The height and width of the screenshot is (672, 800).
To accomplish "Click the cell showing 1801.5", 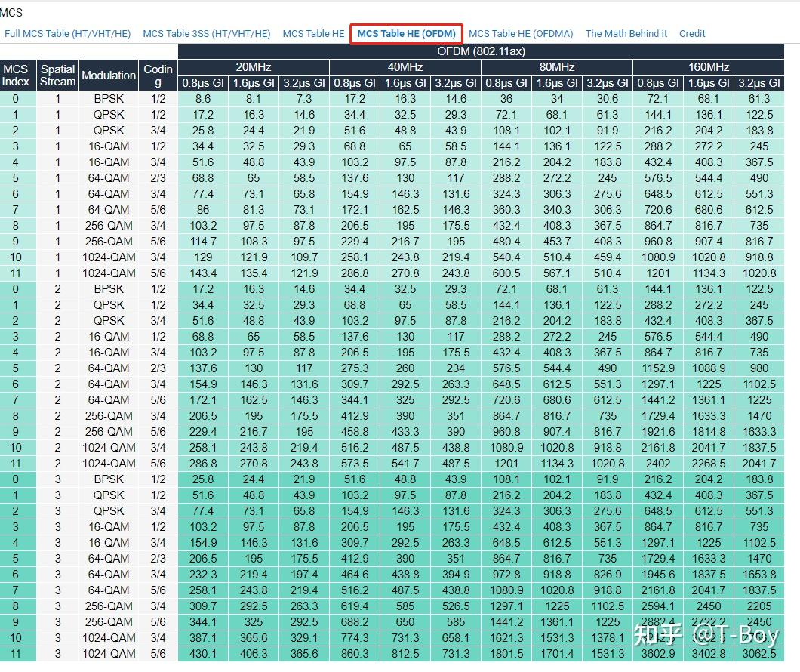I will pyautogui.click(x=506, y=654).
